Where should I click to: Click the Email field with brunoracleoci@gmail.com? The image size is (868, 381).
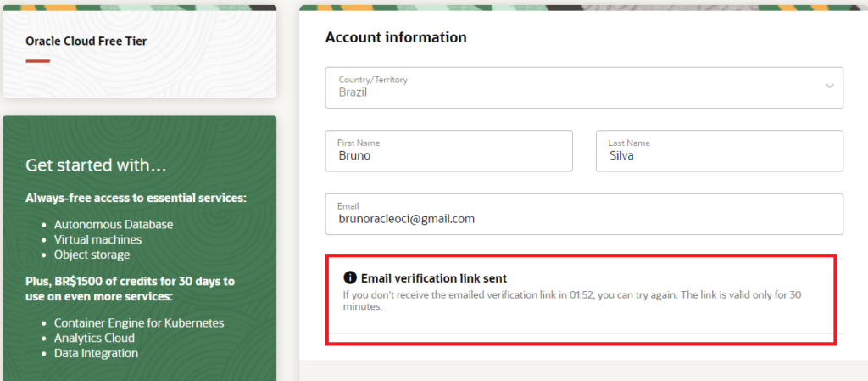pos(584,214)
